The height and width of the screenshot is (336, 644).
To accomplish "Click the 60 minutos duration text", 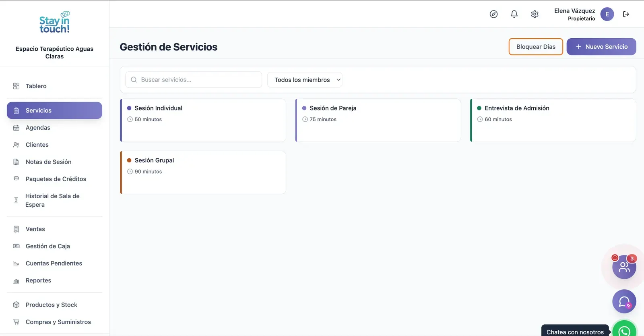I will click(x=498, y=119).
